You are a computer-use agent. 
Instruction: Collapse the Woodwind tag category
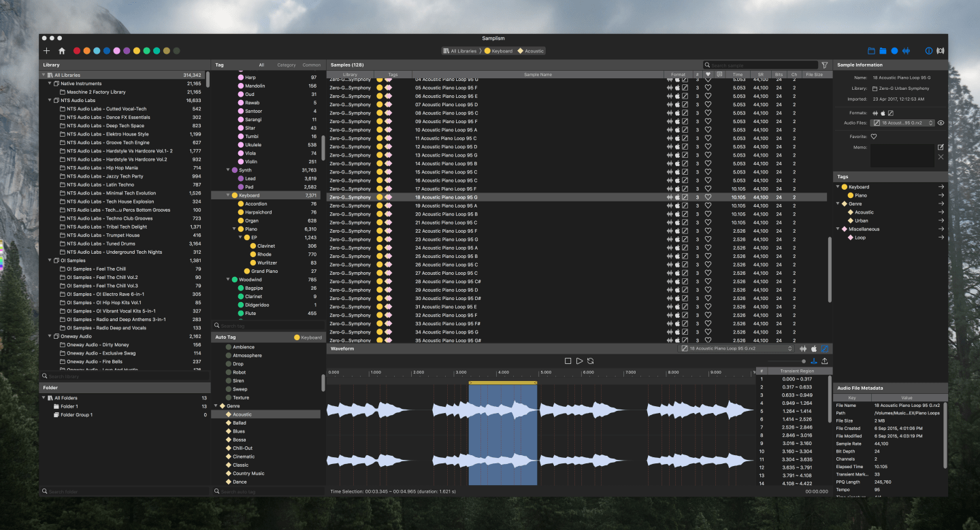(x=228, y=280)
